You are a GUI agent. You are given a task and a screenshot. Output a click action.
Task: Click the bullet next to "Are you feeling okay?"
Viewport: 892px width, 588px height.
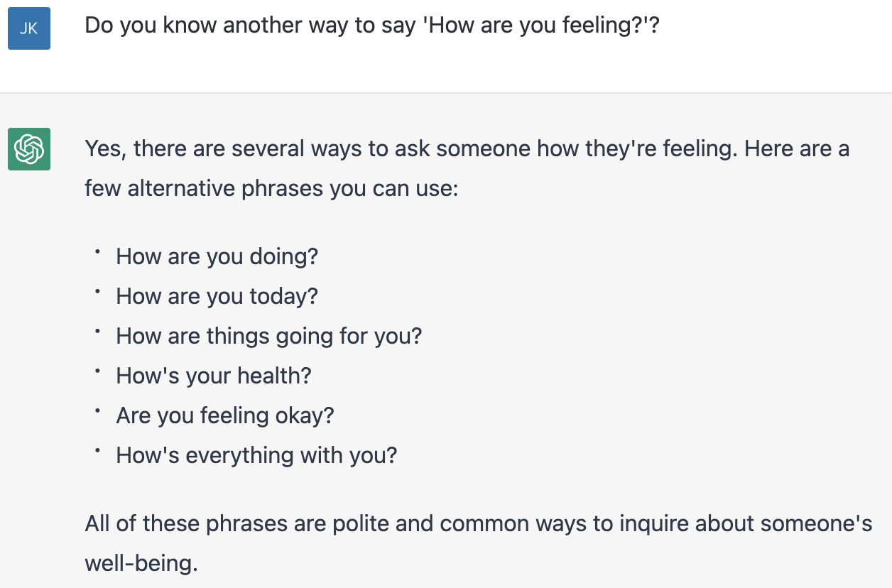point(97,411)
